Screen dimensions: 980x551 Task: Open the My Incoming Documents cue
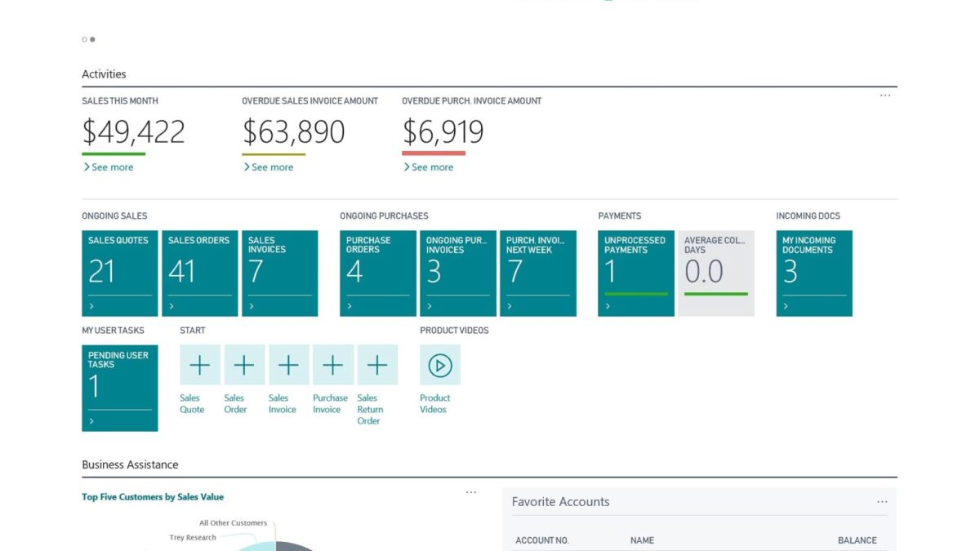813,273
